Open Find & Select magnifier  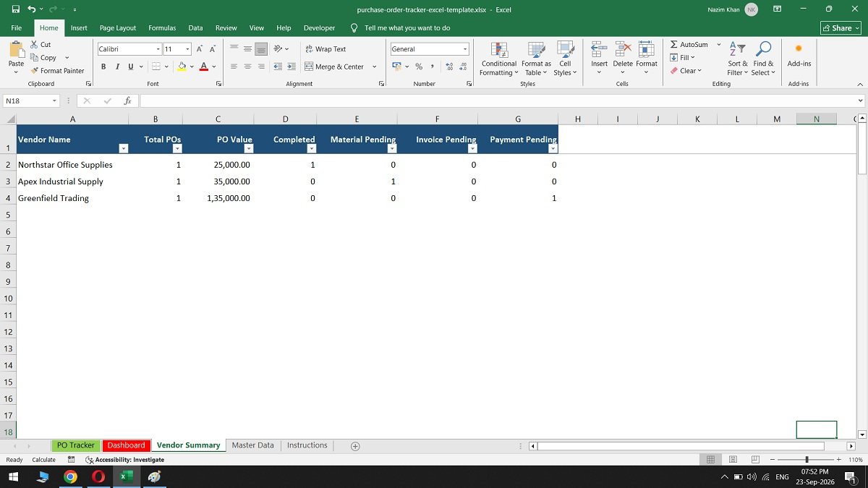pos(762,59)
